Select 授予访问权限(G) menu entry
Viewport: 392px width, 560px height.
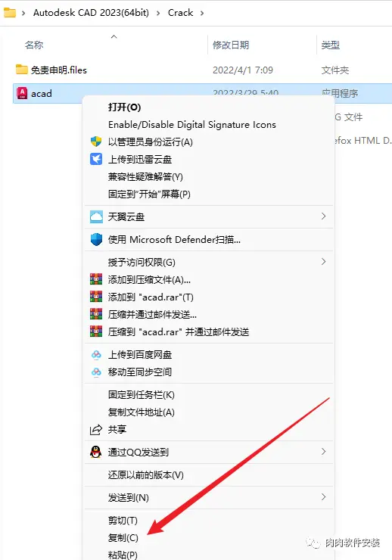pyautogui.click(x=142, y=263)
